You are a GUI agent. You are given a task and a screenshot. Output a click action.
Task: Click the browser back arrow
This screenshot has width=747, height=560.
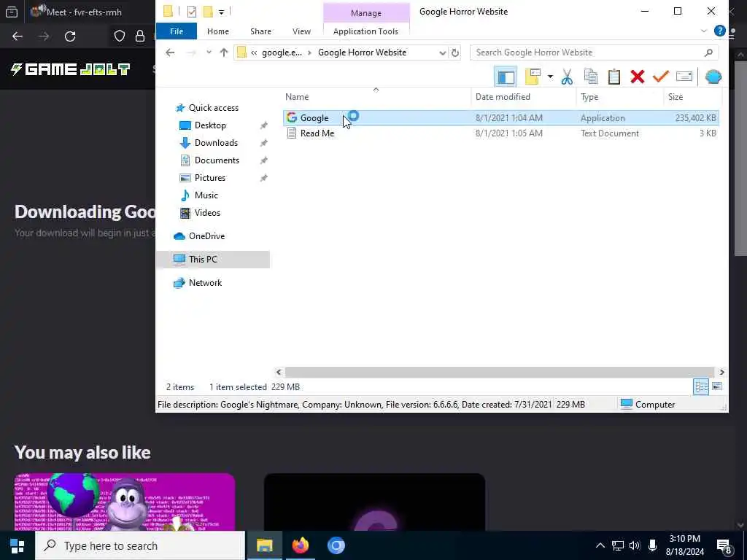coord(18,36)
